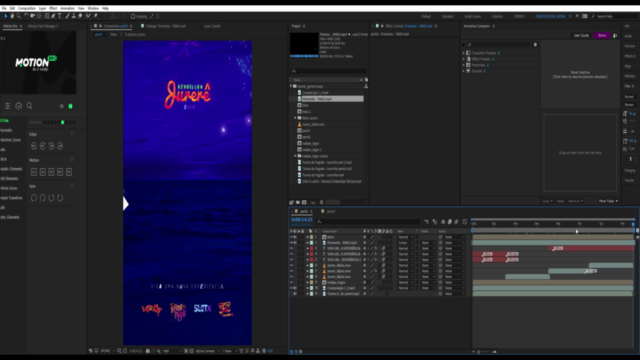Open blending mode dropdown for Fireworks layer
This screenshot has height=360, width=640.
(406, 243)
